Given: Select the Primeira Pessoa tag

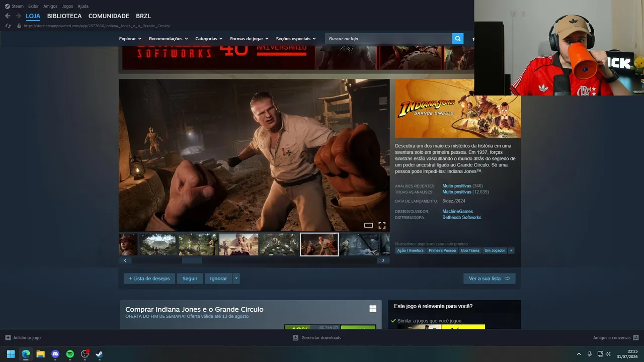Looking at the screenshot, I should (442, 250).
